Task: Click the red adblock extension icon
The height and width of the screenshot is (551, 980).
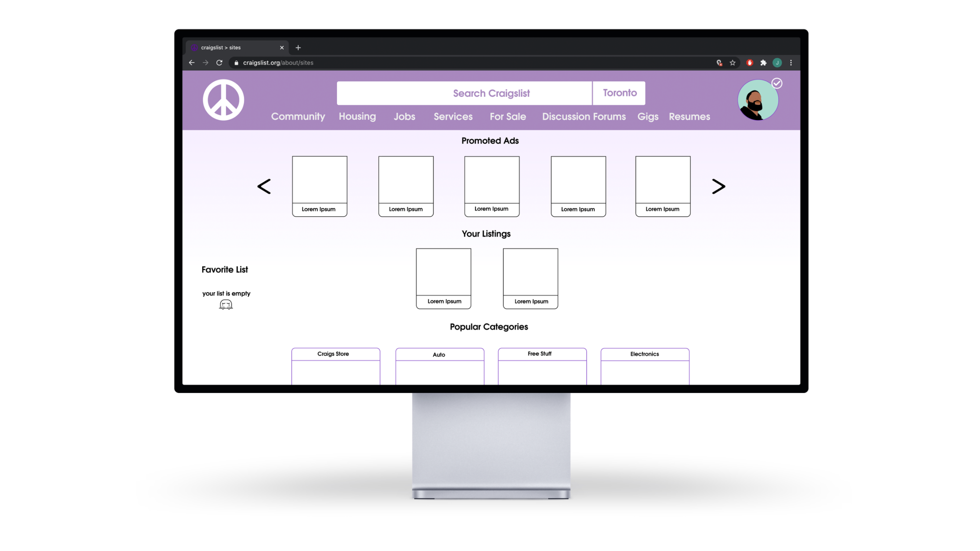Action: point(750,63)
